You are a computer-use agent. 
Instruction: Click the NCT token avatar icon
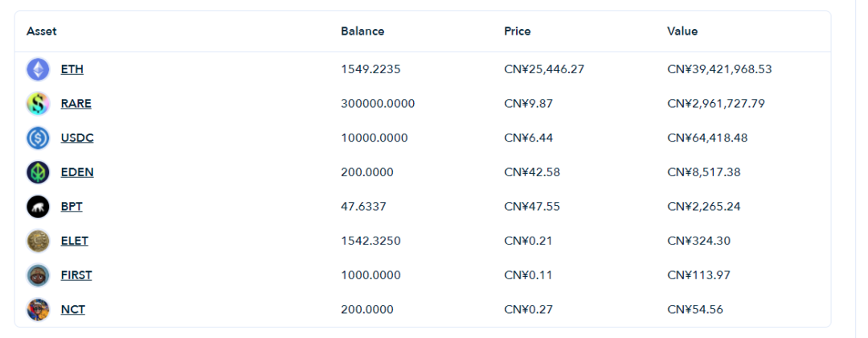[x=39, y=310]
